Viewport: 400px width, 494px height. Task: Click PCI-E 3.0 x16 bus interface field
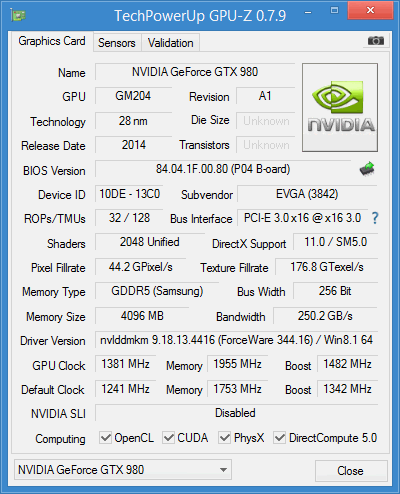click(302, 218)
